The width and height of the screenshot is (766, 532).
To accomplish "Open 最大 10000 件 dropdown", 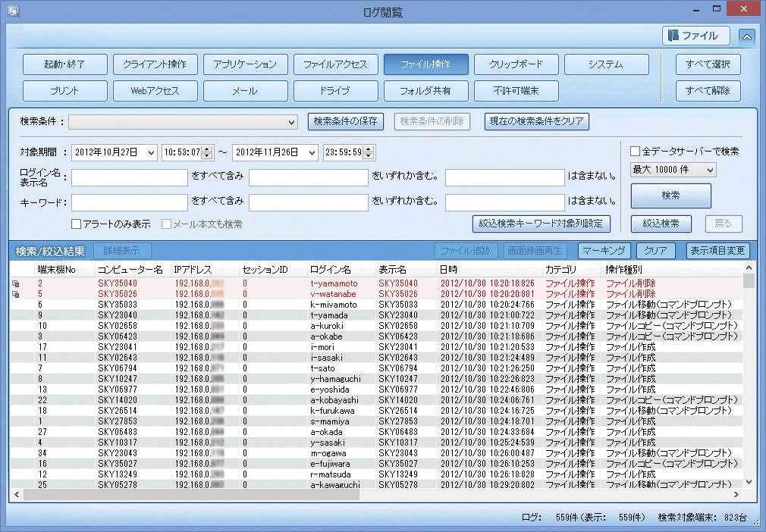I will (x=673, y=170).
